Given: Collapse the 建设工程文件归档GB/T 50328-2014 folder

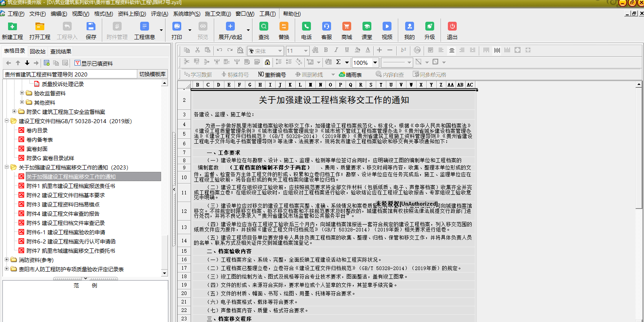Looking at the screenshot, I should (7, 121).
